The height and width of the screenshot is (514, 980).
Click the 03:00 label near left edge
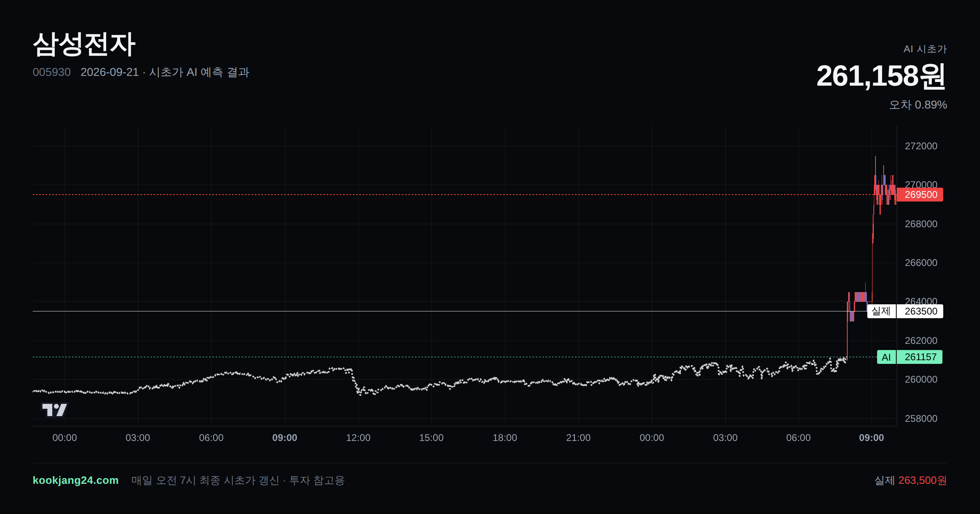138,438
